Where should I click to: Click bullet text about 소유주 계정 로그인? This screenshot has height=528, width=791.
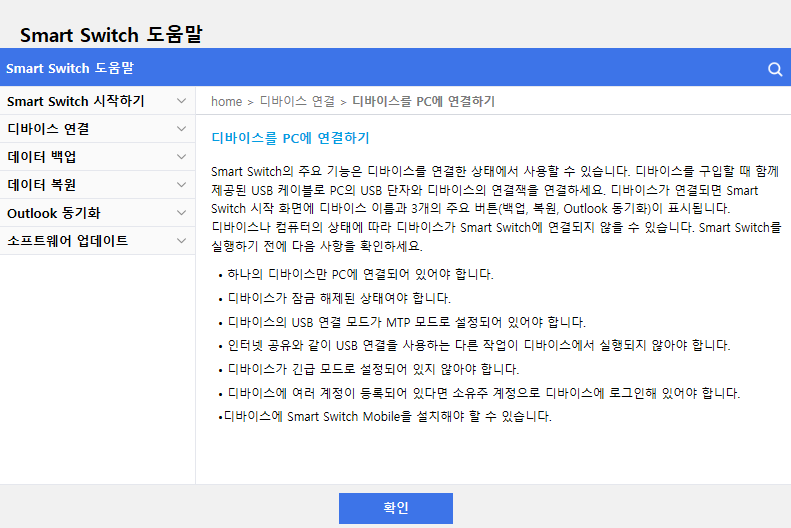(484, 393)
